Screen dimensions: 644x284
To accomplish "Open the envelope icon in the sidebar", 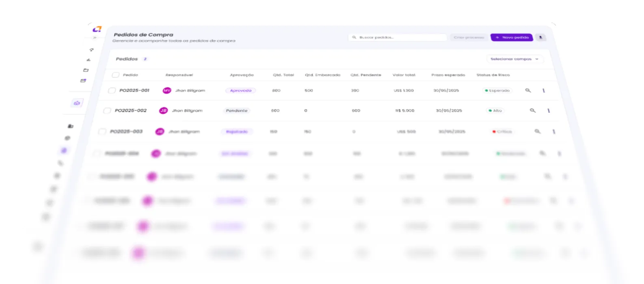I will point(83,80).
